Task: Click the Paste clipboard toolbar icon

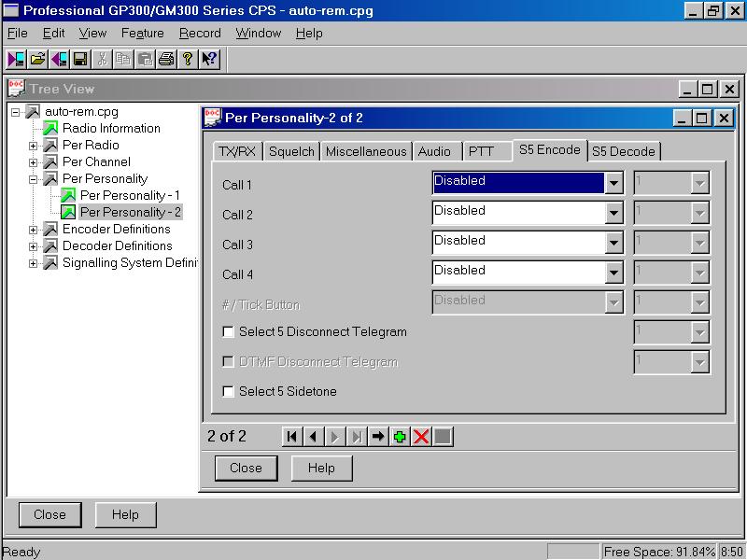Action: (145, 59)
